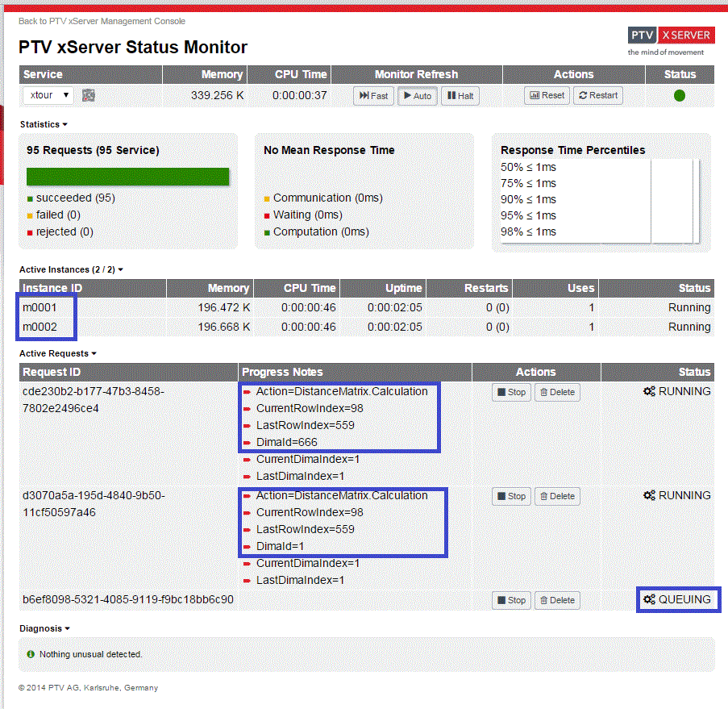The image size is (728, 709).
Task: Stop request cde230b2-b177-47b3-8458
Action: 511,393
